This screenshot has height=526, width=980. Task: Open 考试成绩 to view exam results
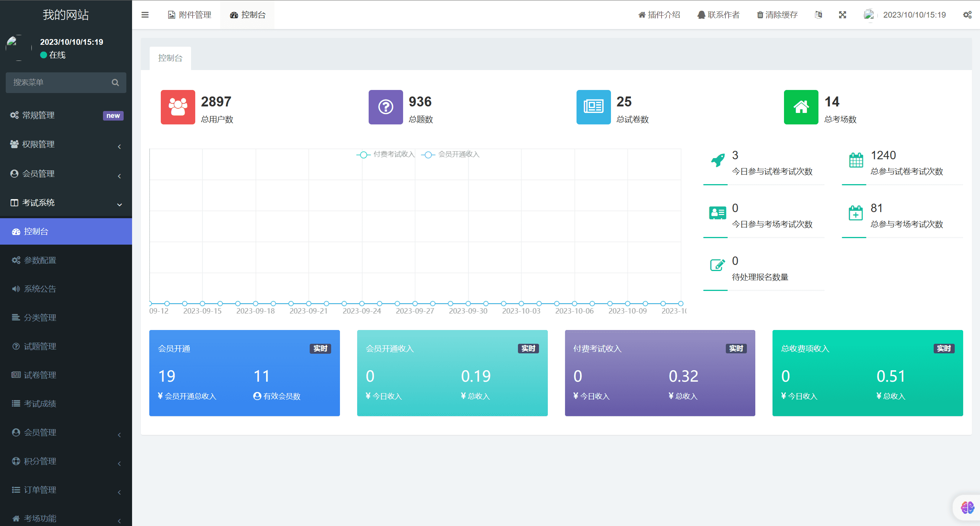40,403
